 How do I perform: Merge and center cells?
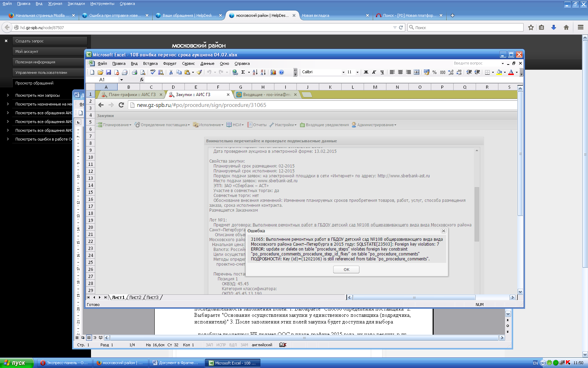(416, 72)
